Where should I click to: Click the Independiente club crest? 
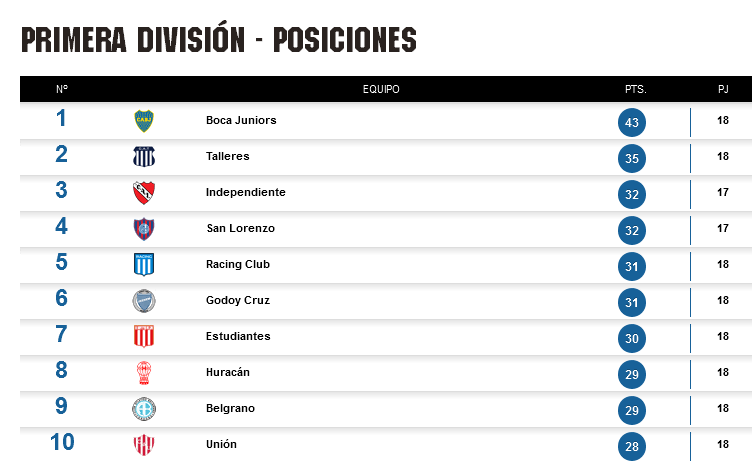(x=144, y=193)
